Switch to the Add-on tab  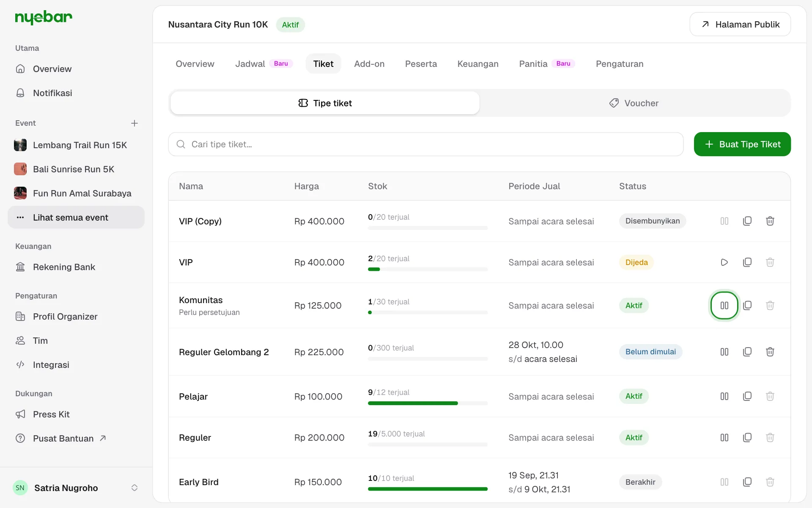click(369, 64)
